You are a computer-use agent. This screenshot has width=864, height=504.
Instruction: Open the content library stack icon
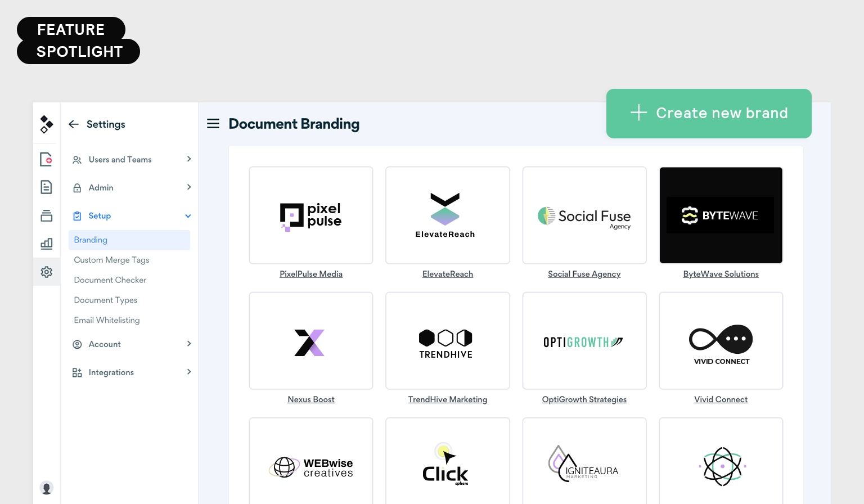[x=46, y=215]
